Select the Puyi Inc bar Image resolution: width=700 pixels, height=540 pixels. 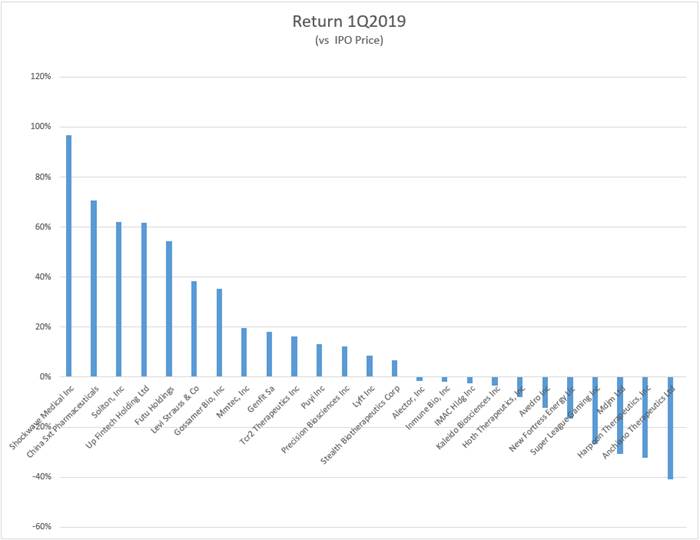tap(319, 360)
